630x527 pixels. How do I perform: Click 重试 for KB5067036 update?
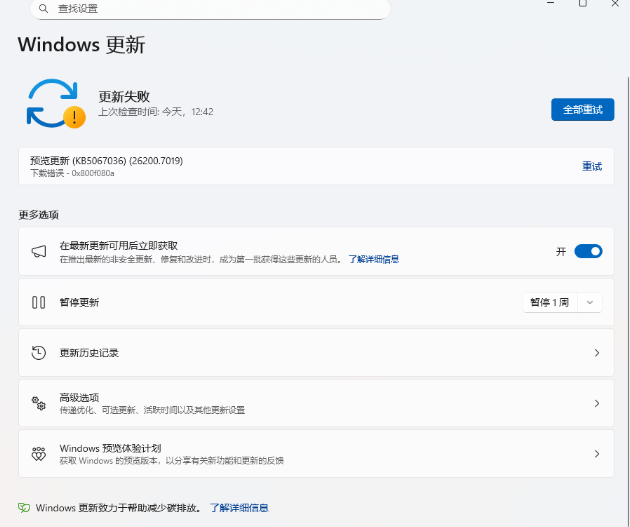pyautogui.click(x=592, y=166)
